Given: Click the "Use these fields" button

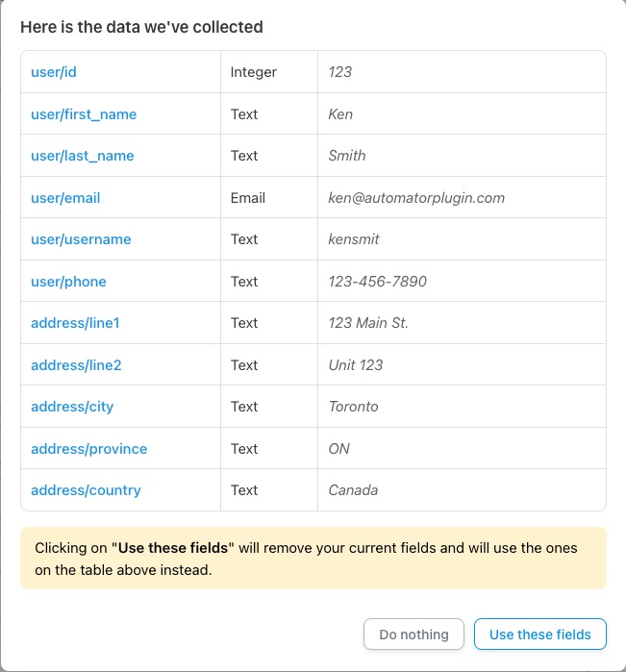Looking at the screenshot, I should click(x=539, y=634).
